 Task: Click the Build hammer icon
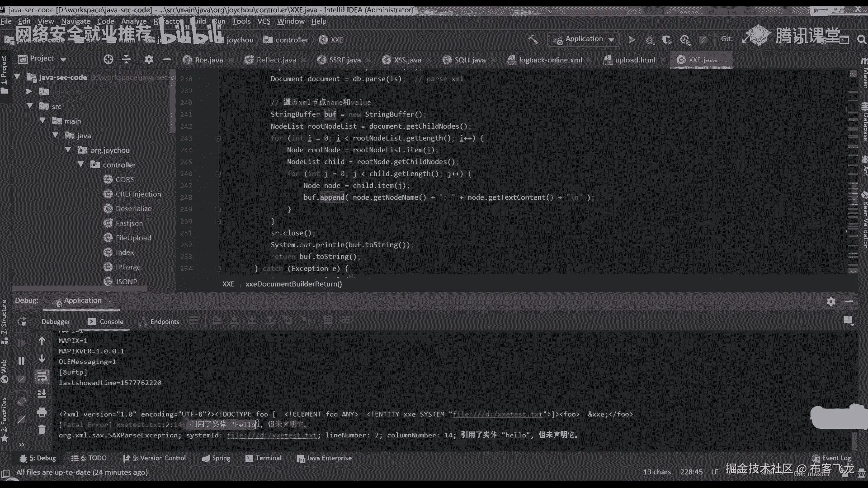533,40
